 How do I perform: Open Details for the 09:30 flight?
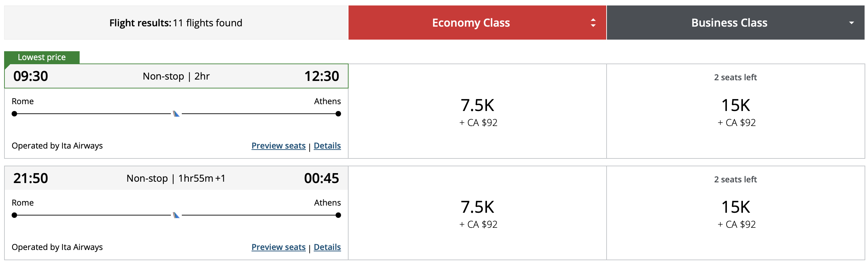click(x=327, y=145)
